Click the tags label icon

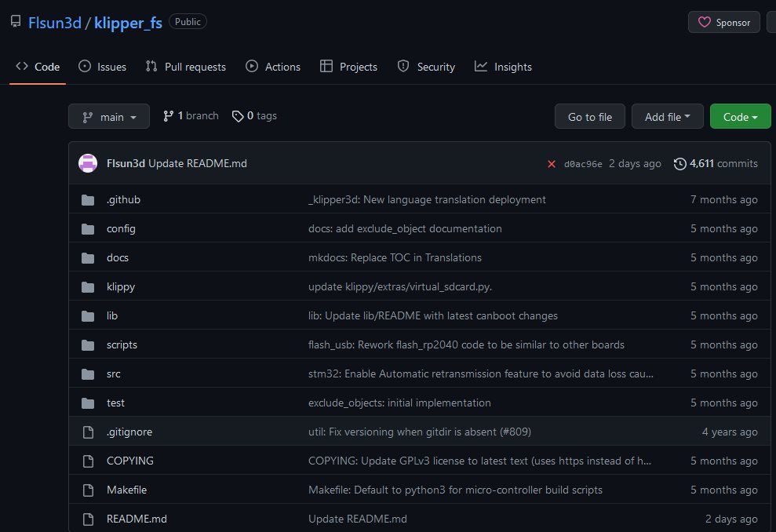tap(238, 116)
